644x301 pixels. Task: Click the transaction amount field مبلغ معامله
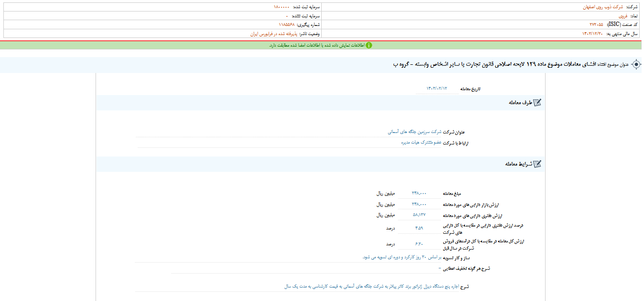[x=419, y=193]
